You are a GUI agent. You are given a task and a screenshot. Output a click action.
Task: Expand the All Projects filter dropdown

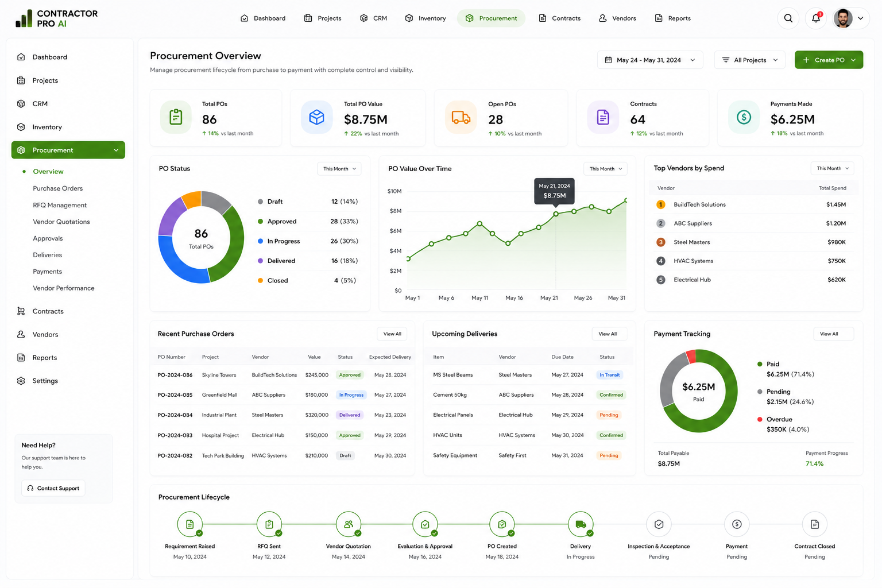click(749, 60)
